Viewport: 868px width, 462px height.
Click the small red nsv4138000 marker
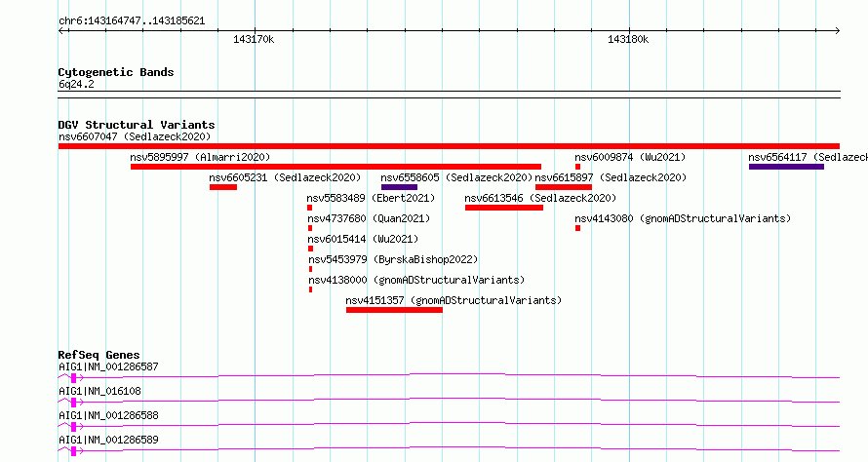[310, 289]
